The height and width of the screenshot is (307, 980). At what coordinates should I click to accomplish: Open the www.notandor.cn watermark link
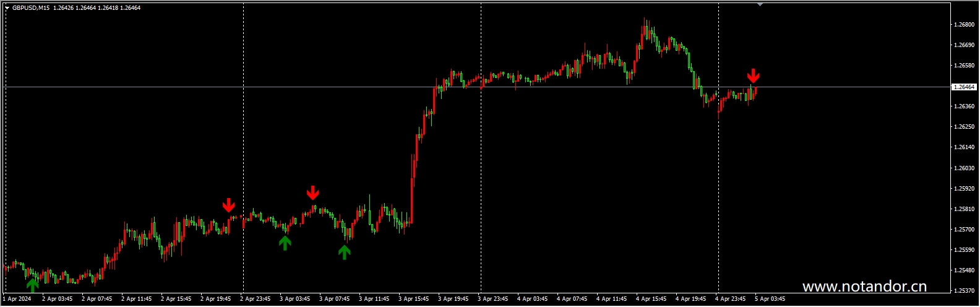coord(864,286)
